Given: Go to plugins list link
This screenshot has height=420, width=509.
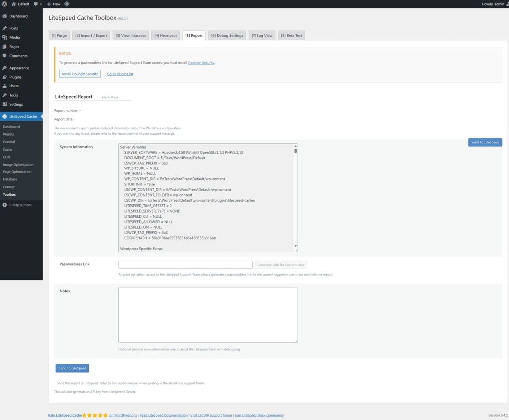Looking at the screenshot, I should point(120,74).
